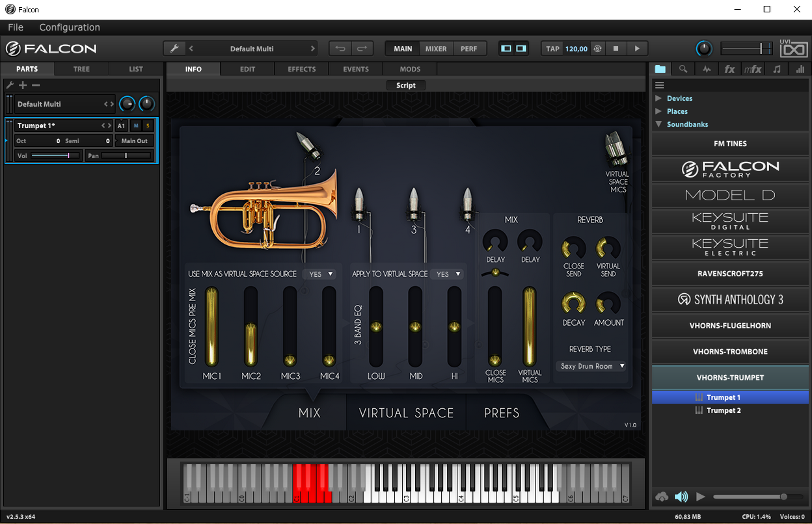
Task: Open the search browser tab
Action: [x=683, y=69]
